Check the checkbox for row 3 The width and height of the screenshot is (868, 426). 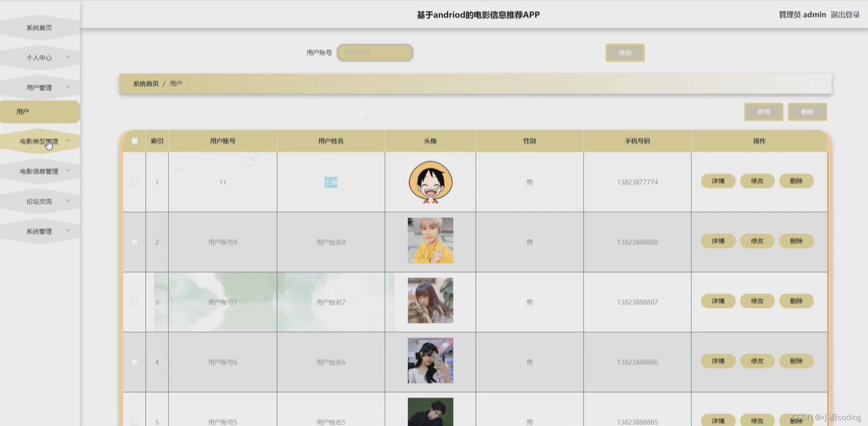click(134, 302)
